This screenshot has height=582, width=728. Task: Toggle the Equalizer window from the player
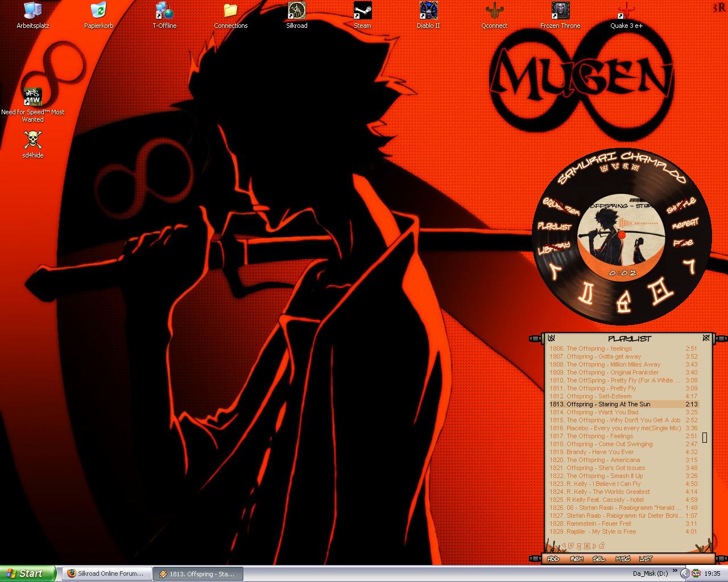coord(561,207)
